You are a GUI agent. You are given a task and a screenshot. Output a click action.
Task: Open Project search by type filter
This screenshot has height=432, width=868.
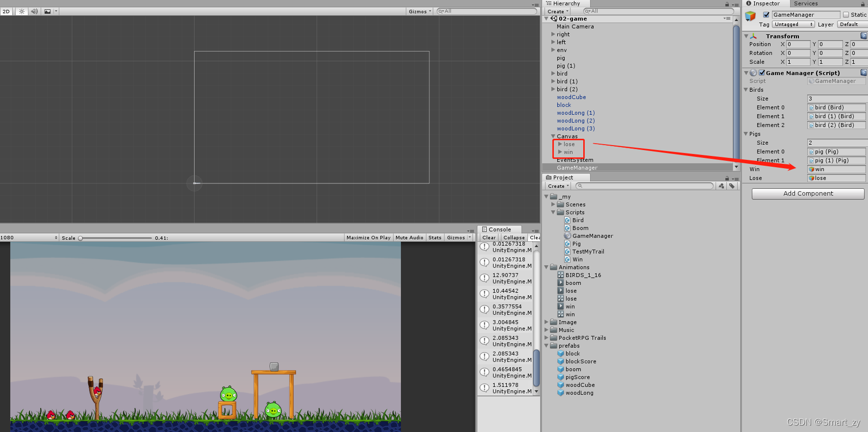coord(721,186)
